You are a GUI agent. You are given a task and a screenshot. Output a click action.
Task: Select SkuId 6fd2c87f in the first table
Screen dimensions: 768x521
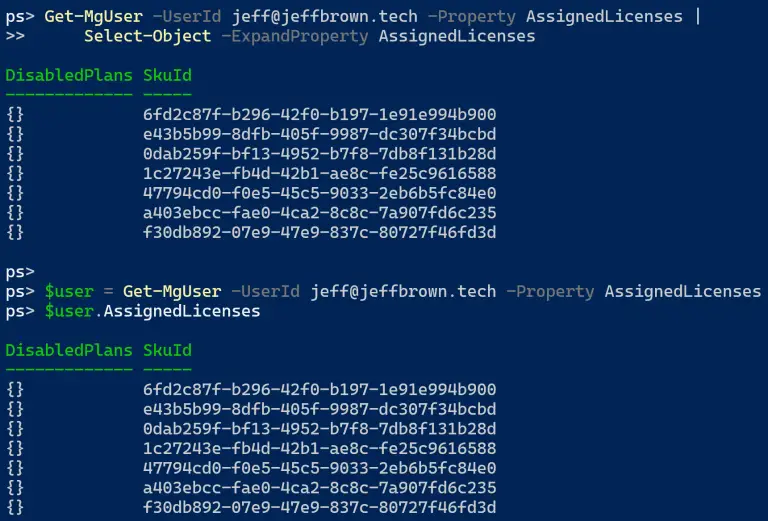(x=320, y=114)
